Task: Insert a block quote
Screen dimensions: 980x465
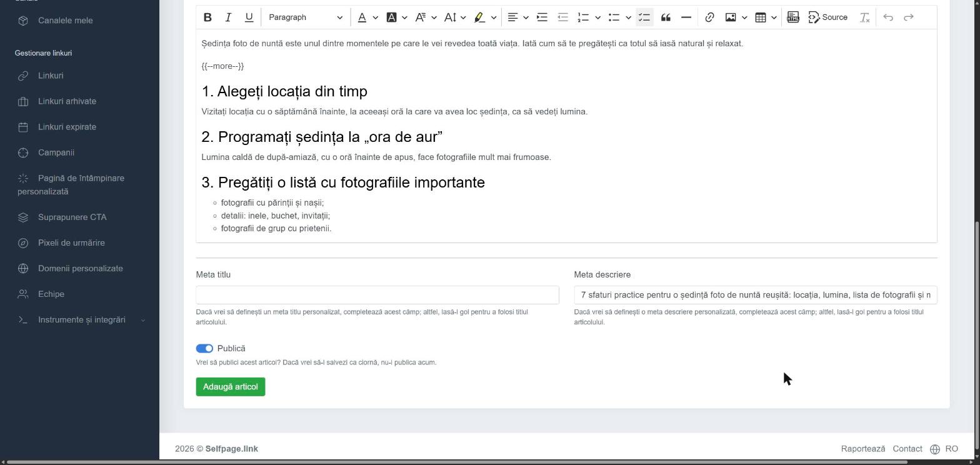Action: pyautogui.click(x=666, y=17)
